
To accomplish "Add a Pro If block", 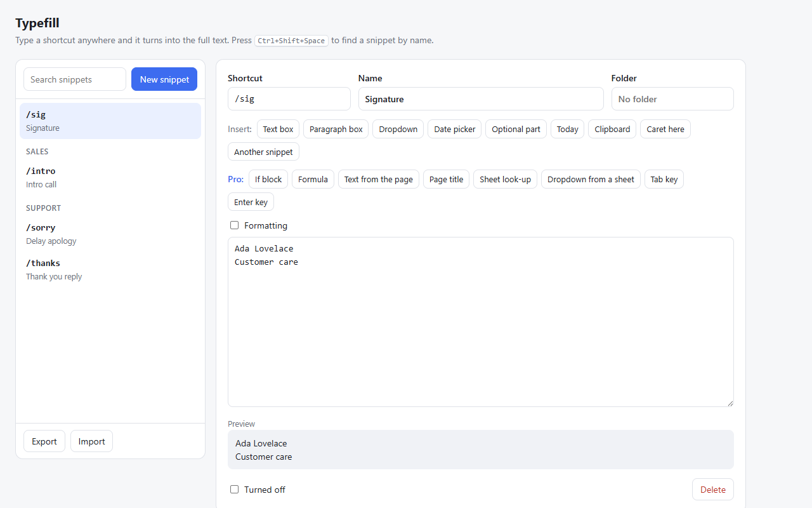I will coord(268,179).
